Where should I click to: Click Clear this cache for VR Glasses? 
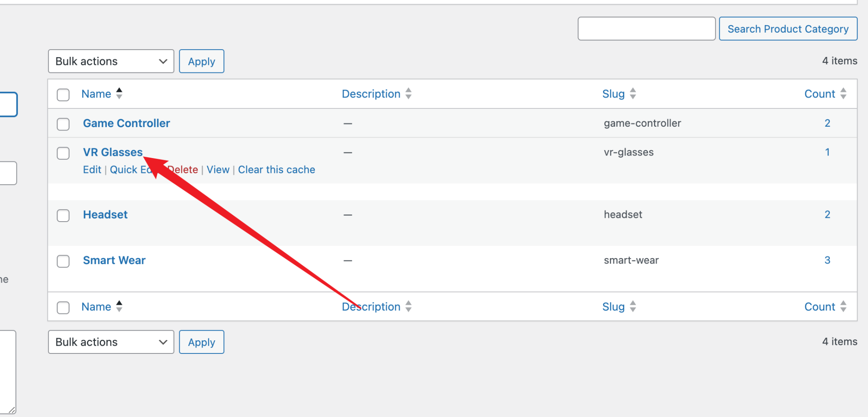pos(276,170)
